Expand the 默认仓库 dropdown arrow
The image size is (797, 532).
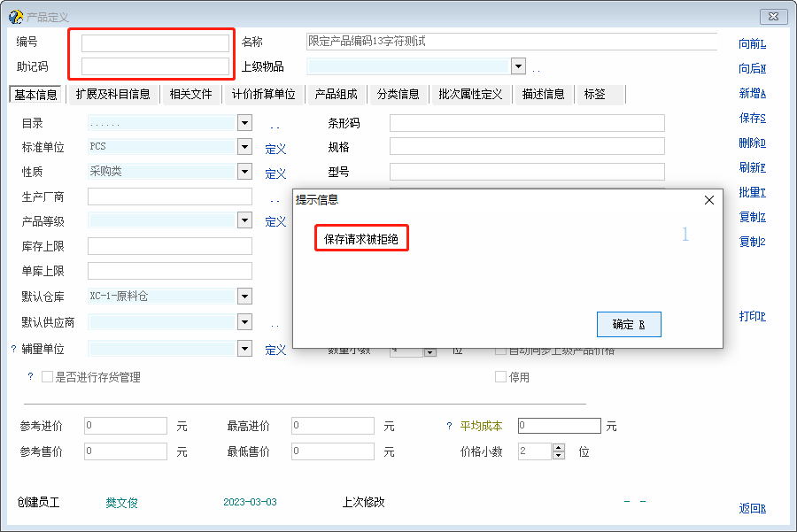244,297
